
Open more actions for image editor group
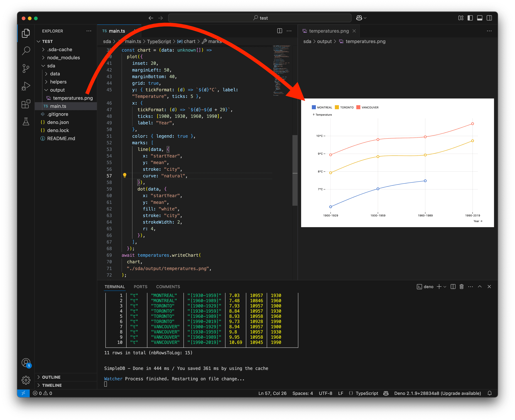(x=489, y=31)
